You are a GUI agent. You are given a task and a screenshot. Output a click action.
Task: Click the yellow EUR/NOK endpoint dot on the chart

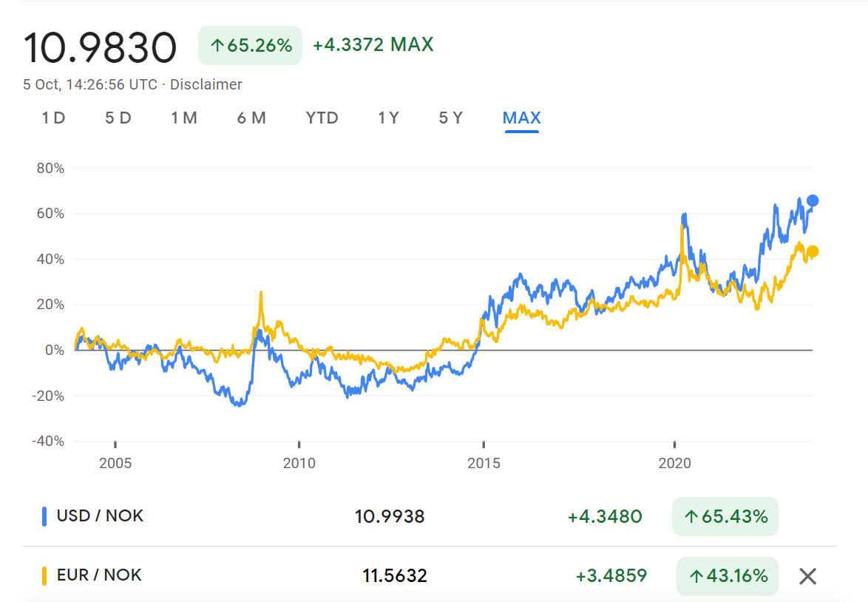click(812, 251)
